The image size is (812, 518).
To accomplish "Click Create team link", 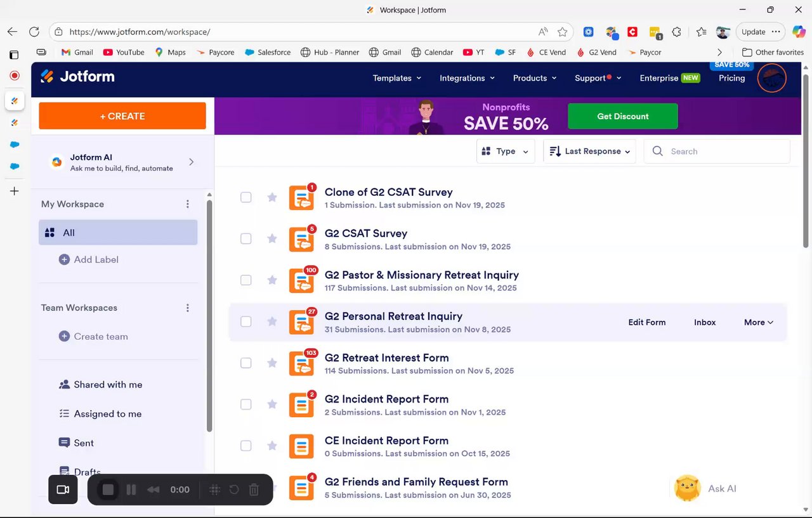I will [x=93, y=336].
